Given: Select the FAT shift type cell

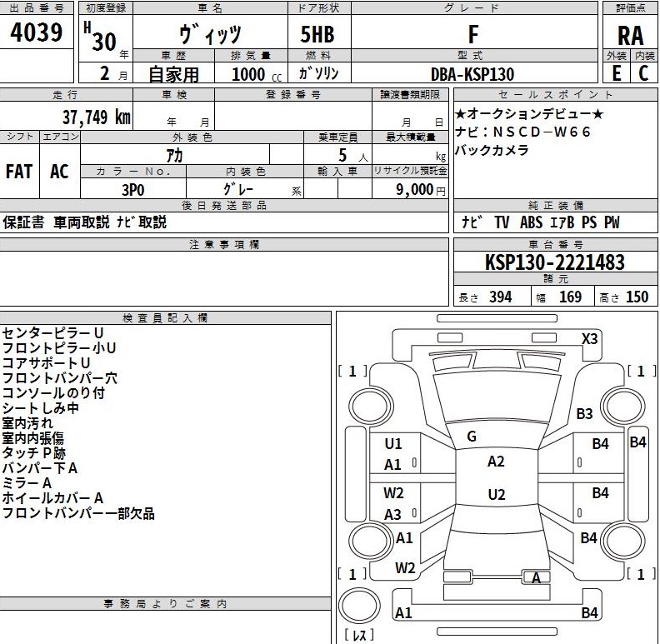Looking at the screenshot, I should tap(19, 172).
